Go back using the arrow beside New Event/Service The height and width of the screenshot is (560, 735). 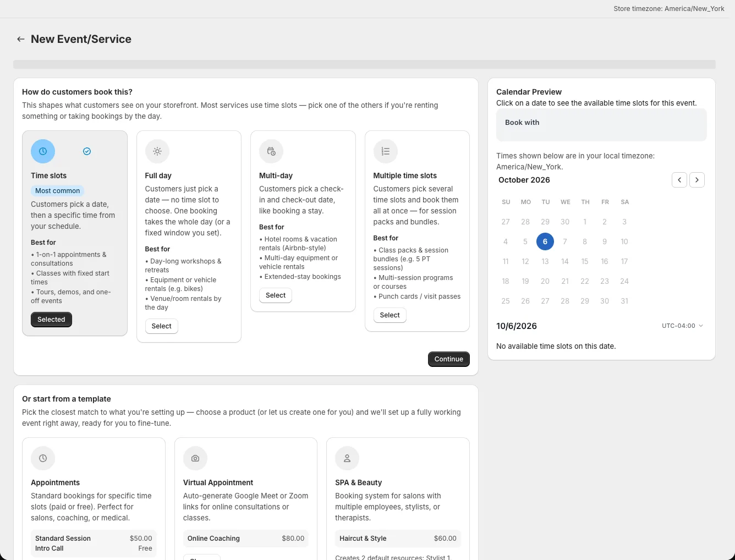(x=21, y=39)
